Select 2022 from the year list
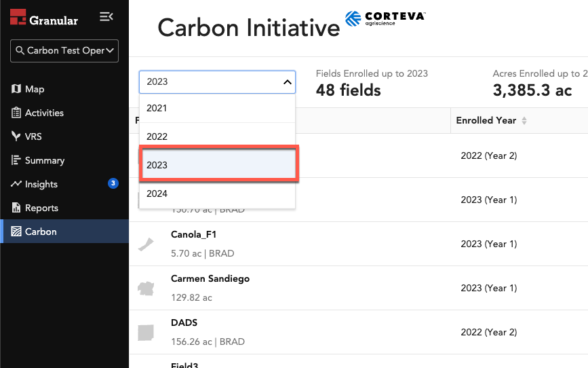Screen dimensions: 588x368 (x=217, y=136)
